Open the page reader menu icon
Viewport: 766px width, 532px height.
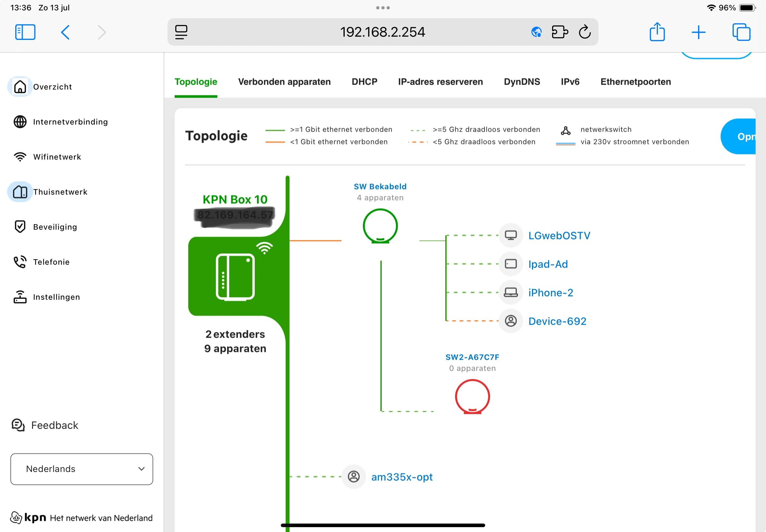[181, 32]
